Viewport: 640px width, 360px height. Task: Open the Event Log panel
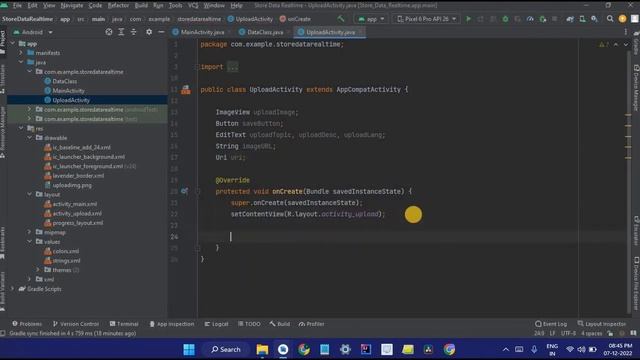[x=551, y=324]
